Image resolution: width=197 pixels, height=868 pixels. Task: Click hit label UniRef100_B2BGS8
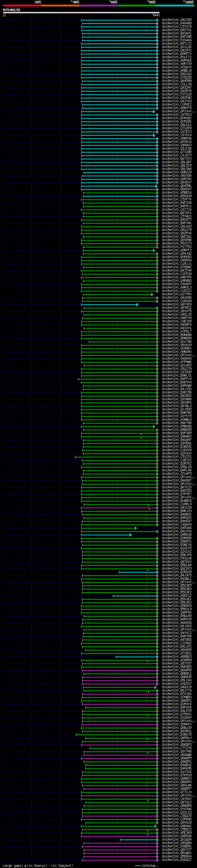(176, 572)
